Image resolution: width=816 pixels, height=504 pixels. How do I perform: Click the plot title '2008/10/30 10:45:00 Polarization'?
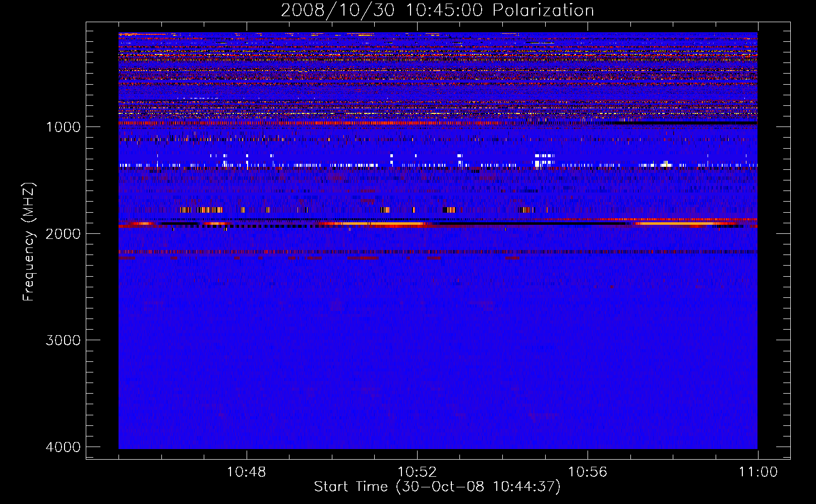[437, 11]
